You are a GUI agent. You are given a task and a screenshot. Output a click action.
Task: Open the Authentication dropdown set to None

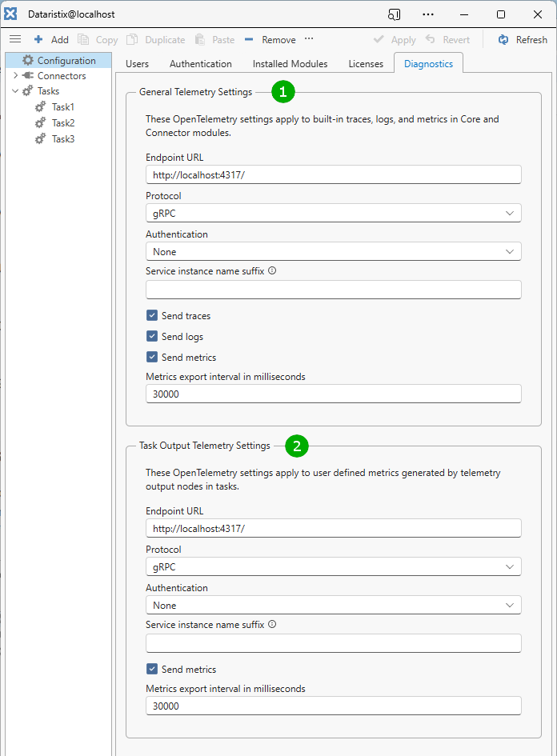tap(333, 251)
